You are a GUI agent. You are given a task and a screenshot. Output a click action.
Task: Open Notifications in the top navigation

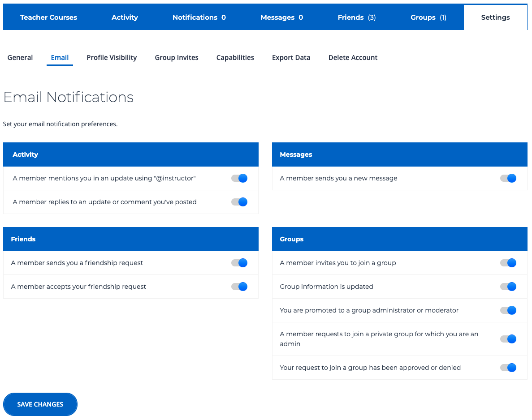199,17
